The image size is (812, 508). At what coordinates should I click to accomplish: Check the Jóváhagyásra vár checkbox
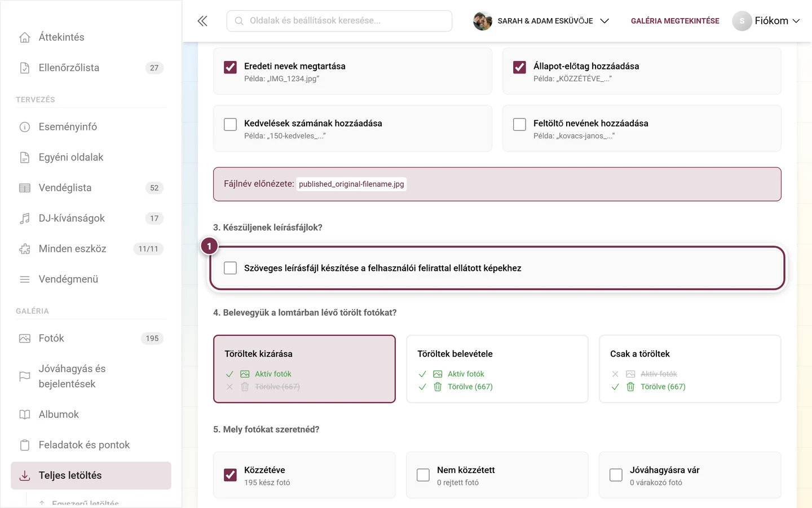click(616, 475)
